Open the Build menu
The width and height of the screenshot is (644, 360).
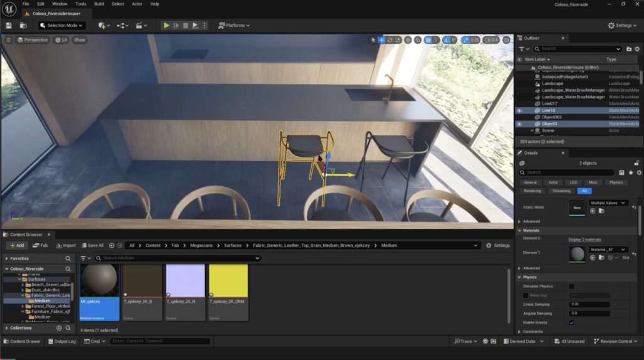pos(99,4)
